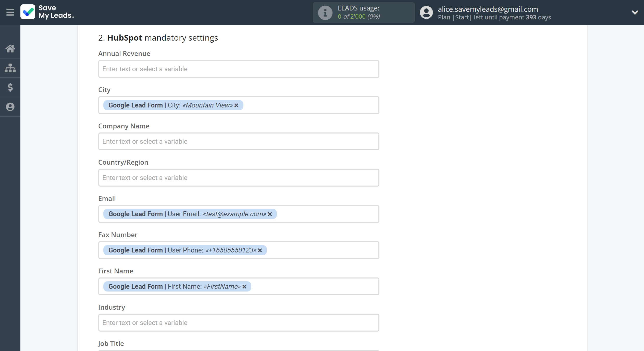644x351 pixels.
Task: Expand the account dropdown chevron
Action: 635,12
